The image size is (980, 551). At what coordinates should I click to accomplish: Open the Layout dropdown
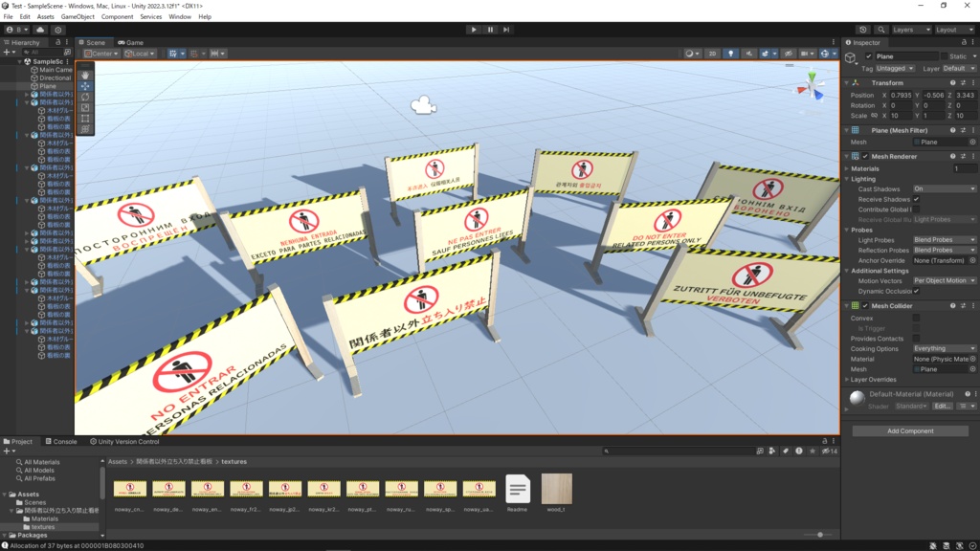(x=954, y=30)
